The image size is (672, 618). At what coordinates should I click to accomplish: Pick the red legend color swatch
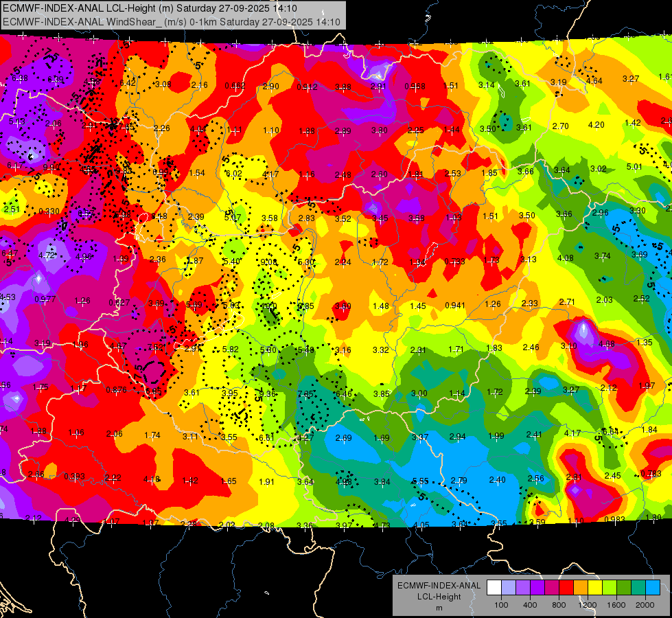pyautogui.click(x=566, y=588)
